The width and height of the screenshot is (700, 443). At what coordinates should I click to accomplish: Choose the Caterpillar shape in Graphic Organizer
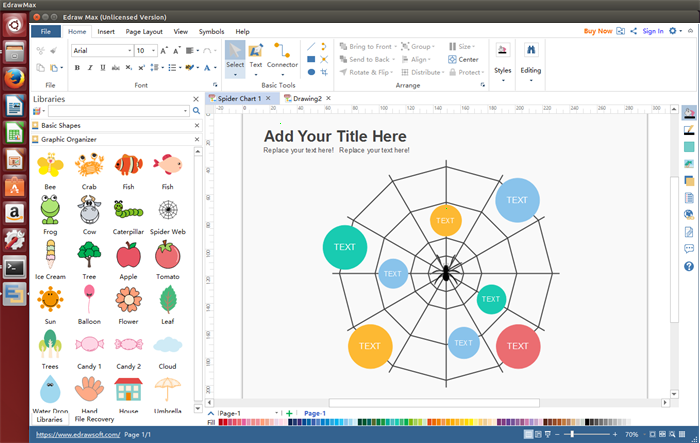[128, 212]
